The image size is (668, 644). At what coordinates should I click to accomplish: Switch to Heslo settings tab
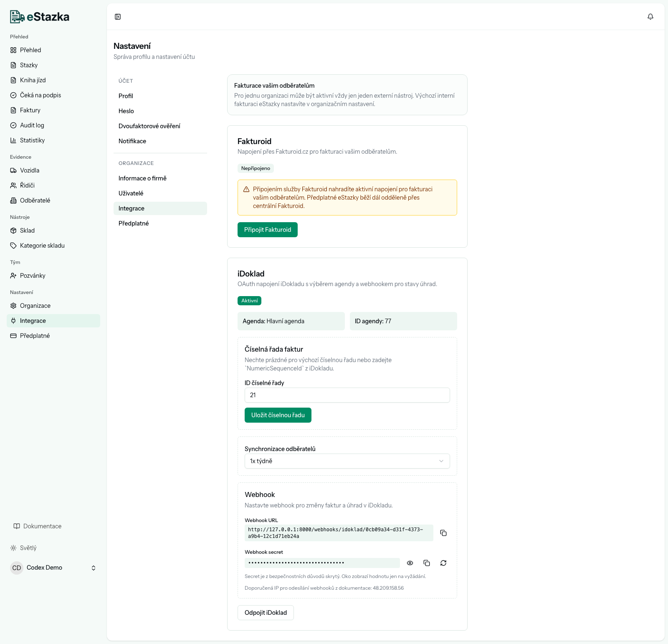pyautogui.click(x=160, y=111)
